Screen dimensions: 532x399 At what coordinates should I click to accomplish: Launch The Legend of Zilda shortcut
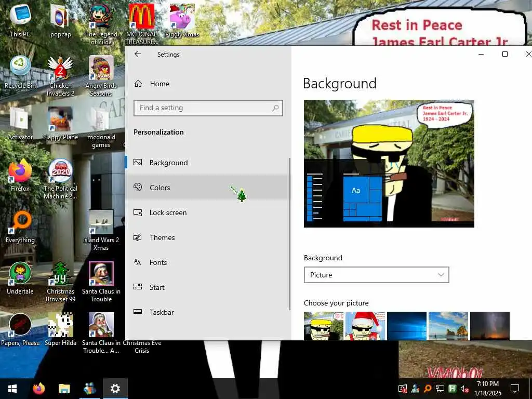[x=101, y=24]
